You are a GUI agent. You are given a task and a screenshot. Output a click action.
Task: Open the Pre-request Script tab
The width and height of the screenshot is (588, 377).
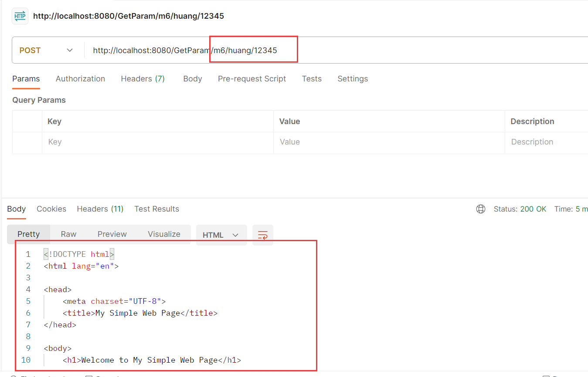point(252,79)
